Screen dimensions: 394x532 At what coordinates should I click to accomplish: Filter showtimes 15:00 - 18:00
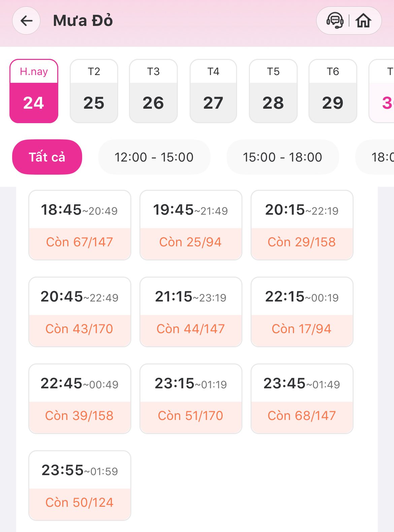(283, 157)
